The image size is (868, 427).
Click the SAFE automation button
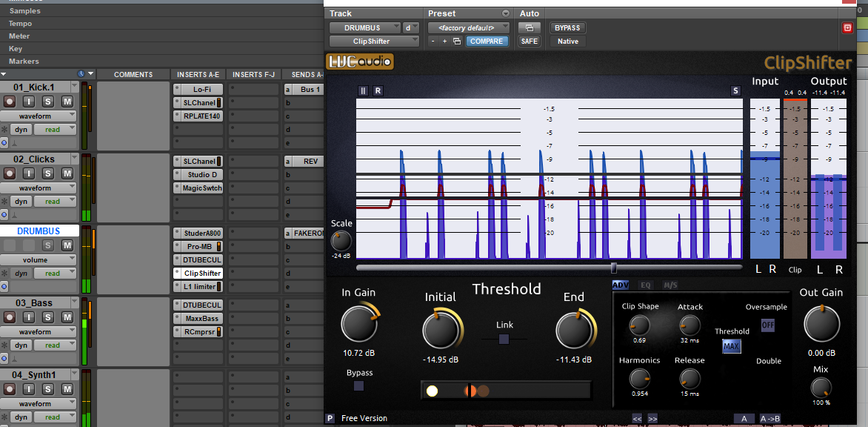tap(530, 41)
